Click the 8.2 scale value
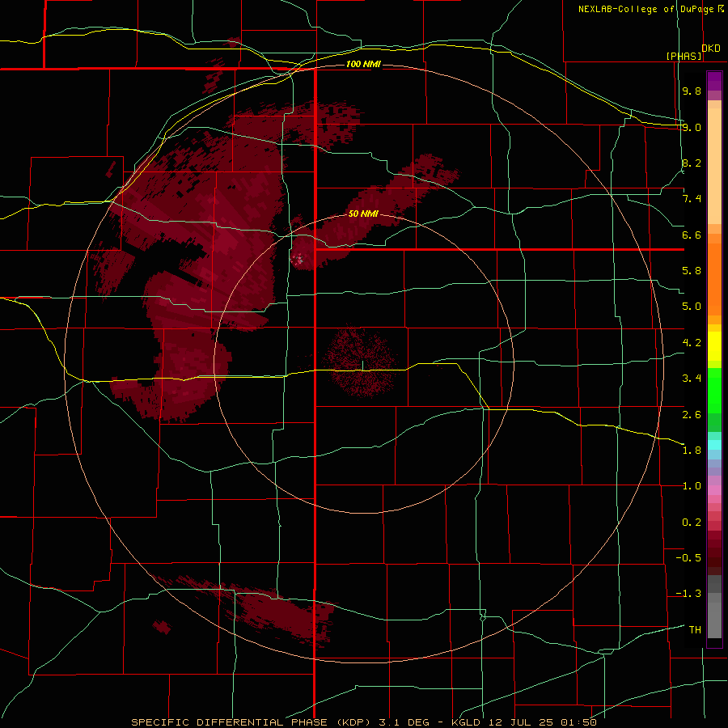 click(x=692, y=163)
